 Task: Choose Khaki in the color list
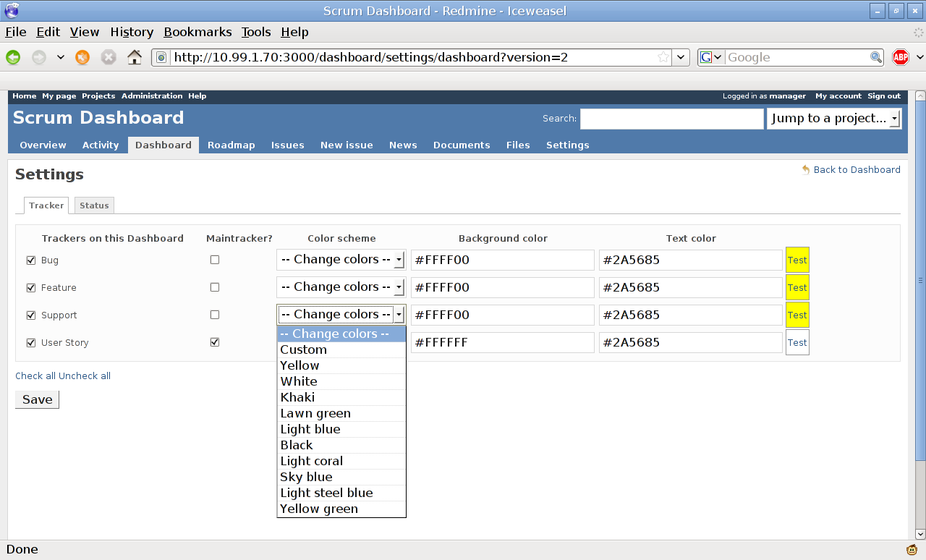(341, 397)
